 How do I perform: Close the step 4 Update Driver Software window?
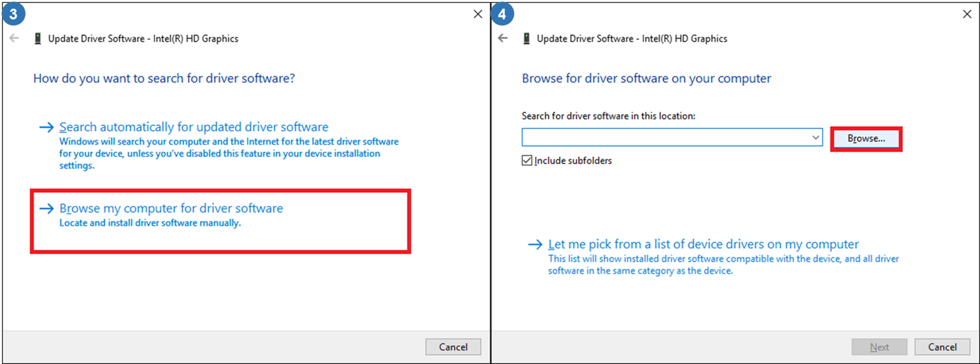[x=967, y=14]
